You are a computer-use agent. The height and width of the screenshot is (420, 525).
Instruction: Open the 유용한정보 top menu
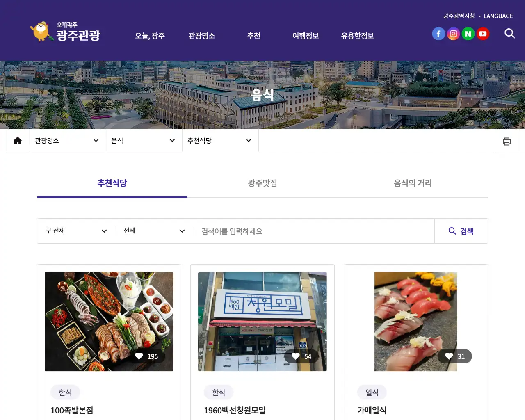pyautogui.click(x=358, y=36)
